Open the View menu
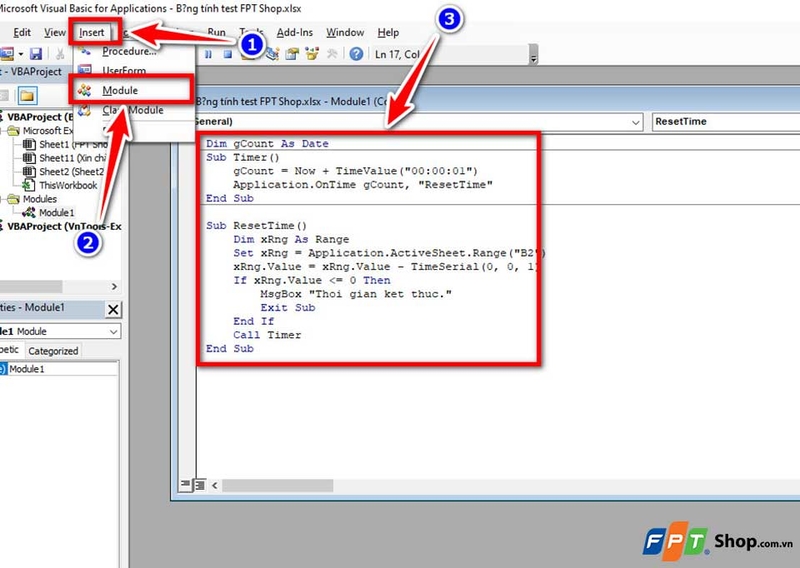 coord(55,32)
